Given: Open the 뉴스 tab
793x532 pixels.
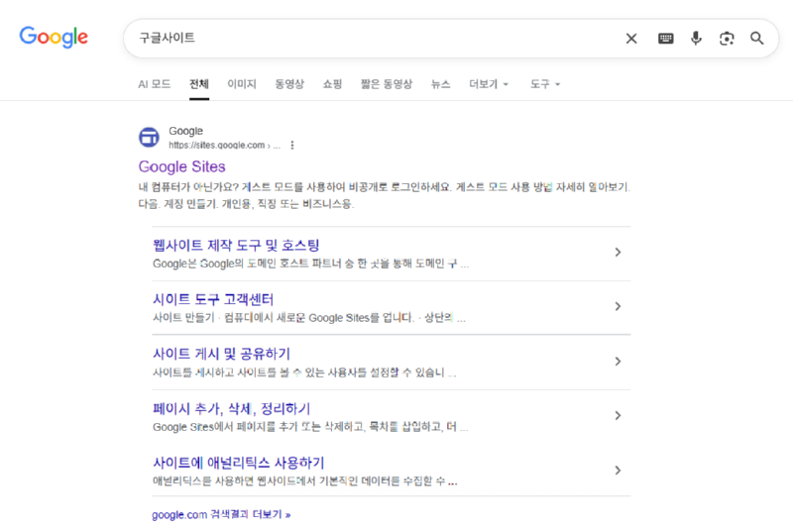Looking at the screenshot, I should [440, 84].
